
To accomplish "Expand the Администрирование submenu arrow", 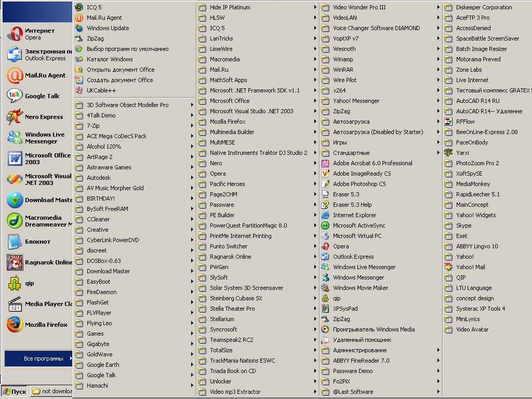I will tap(438, 350).
